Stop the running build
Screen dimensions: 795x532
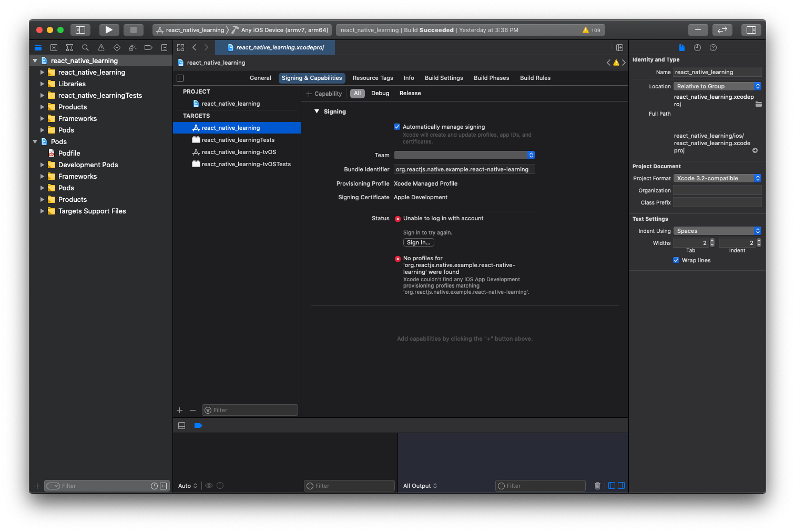(134, 30)
